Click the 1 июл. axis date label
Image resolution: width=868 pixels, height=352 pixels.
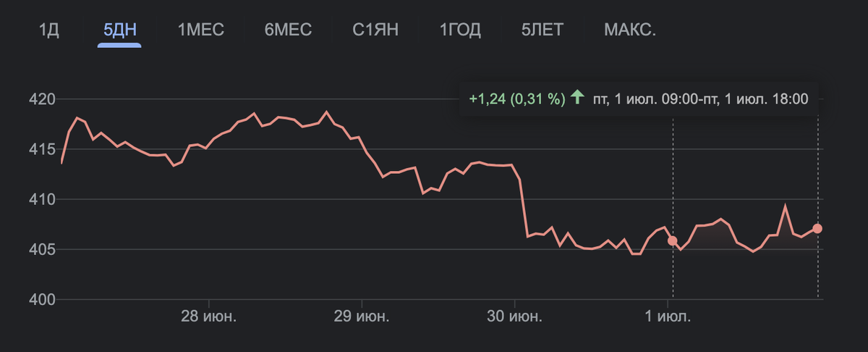668,317
